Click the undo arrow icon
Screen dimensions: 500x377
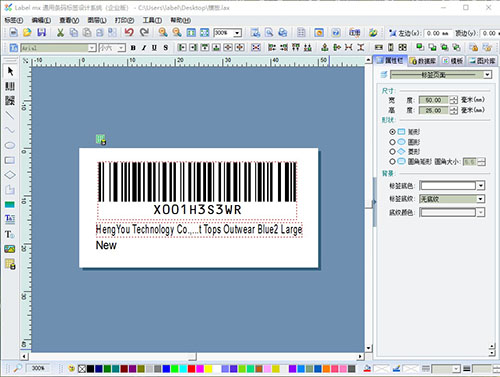tap(129, 32)
